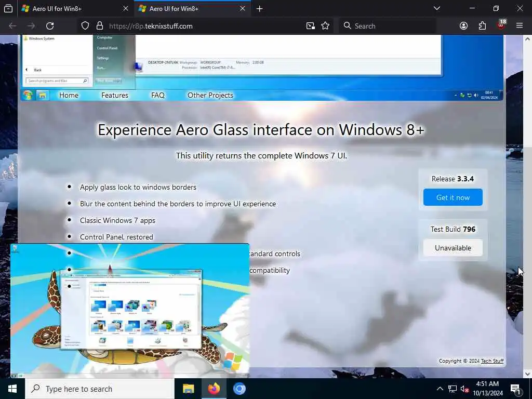Go forward to the next page
532x399 pixels.
click(x=31, y=26)
